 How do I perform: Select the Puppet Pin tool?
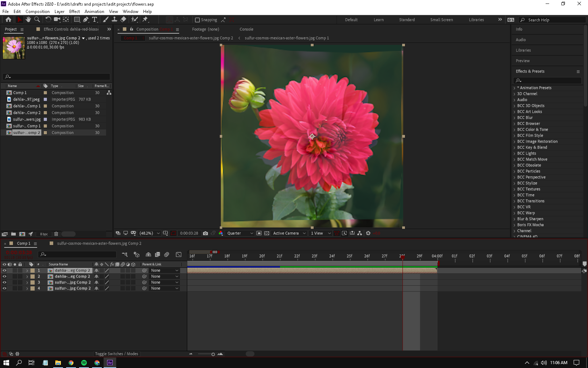[x=145, y=20]
